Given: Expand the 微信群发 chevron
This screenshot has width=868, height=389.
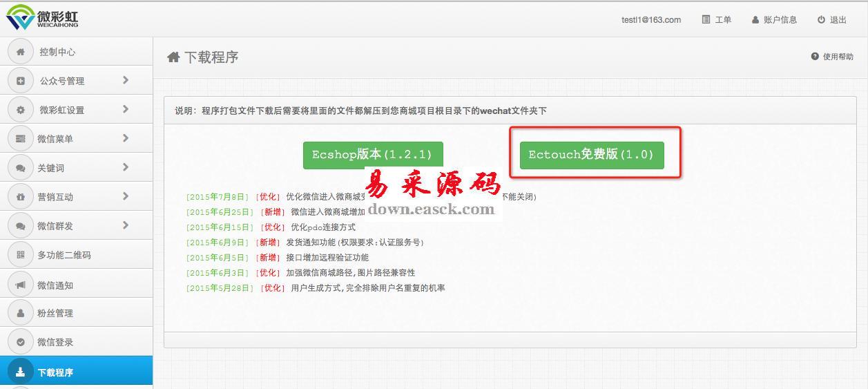Looking at the screenshot, I should tap(126, 225).
